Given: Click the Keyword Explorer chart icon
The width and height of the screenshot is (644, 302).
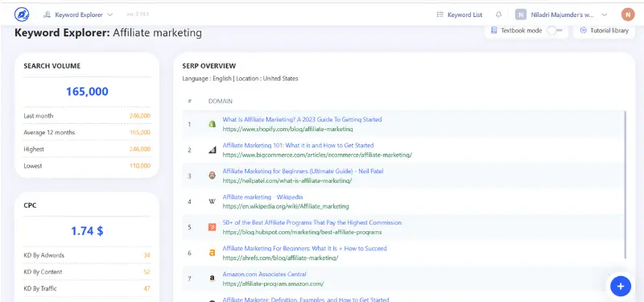Looking at the screenshot, I should [47, 14].
